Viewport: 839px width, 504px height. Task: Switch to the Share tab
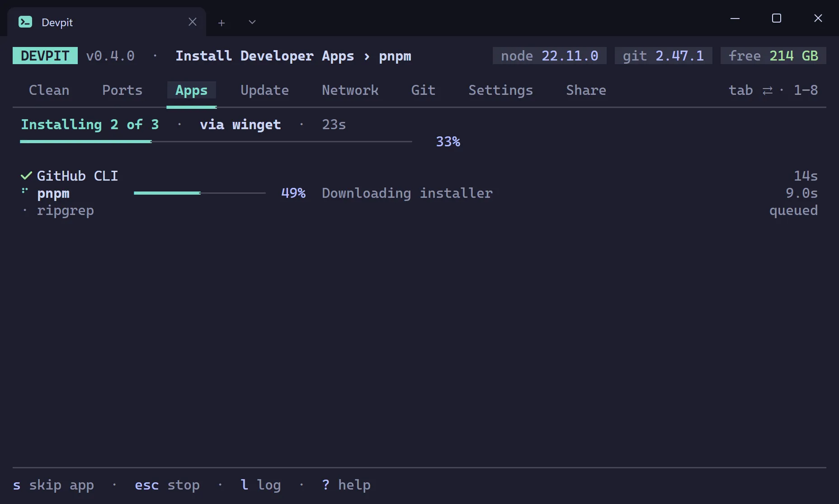586,90
